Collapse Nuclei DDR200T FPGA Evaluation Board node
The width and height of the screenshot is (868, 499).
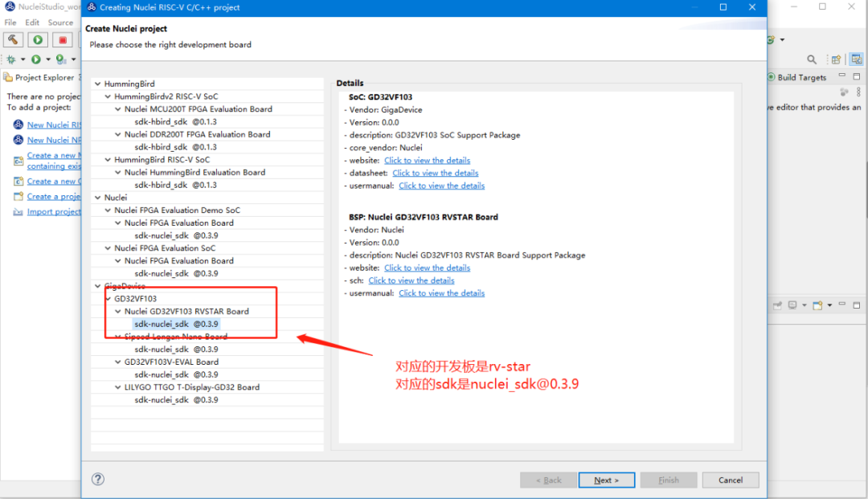coord(118,134)
